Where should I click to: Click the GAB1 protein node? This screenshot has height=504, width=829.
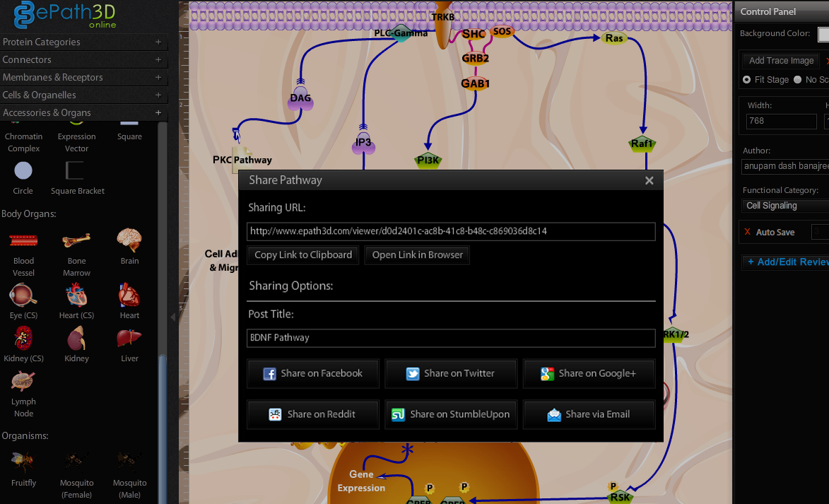(x=476, y=83)
